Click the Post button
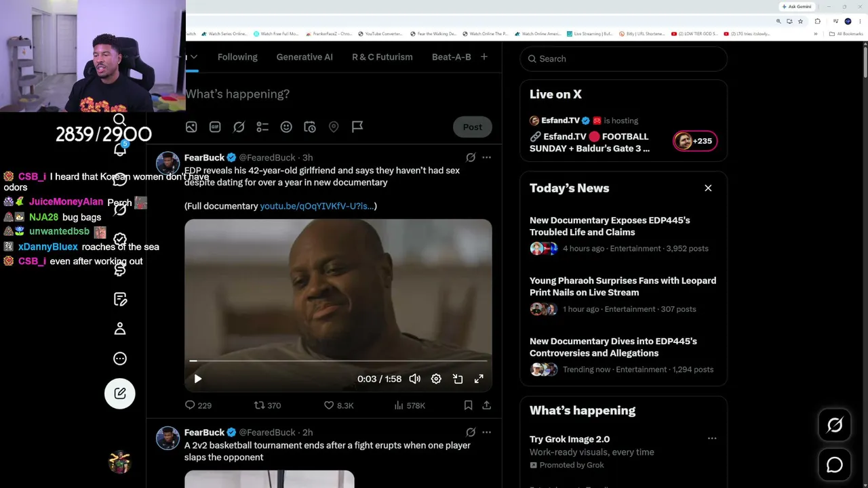Viewport: 868px width, 488px height. click(x=473, y=127)
